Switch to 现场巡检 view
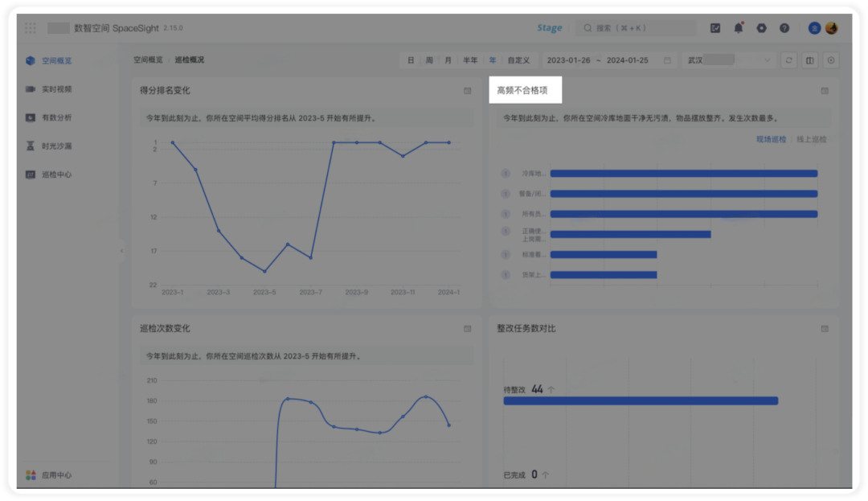The width and height of the screenshot is (868, 501). pos(771,139)
